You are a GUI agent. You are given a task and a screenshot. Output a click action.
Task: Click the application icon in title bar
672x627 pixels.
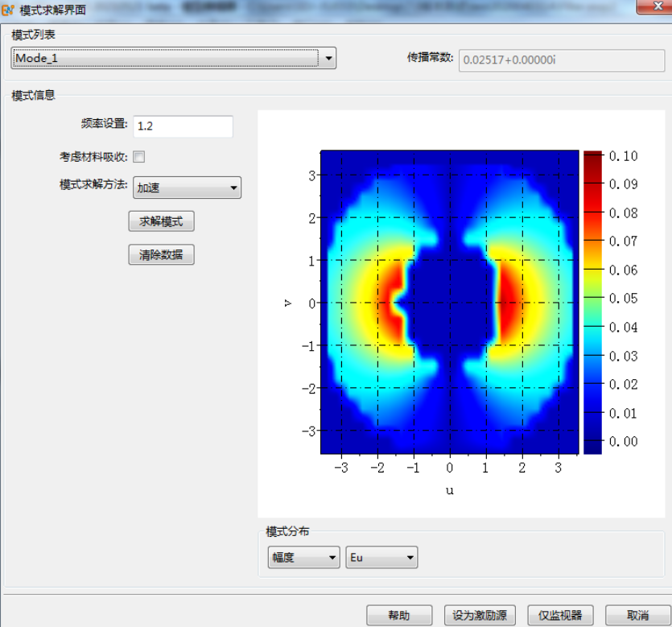point(7,10)
